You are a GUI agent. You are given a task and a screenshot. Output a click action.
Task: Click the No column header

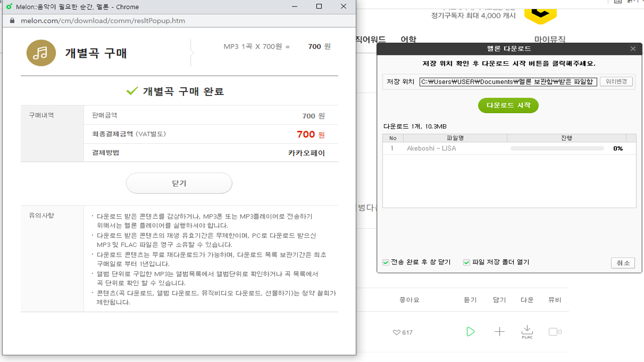click(393, 138)
